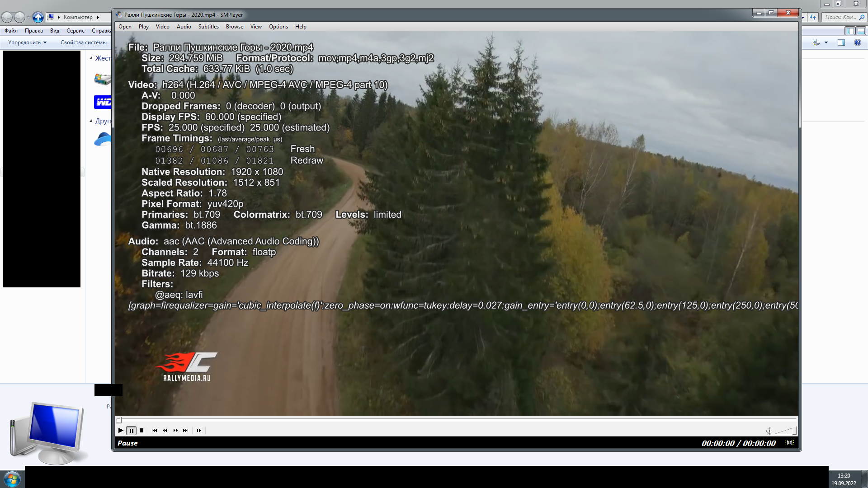Stop the video playback

point(141,430)
